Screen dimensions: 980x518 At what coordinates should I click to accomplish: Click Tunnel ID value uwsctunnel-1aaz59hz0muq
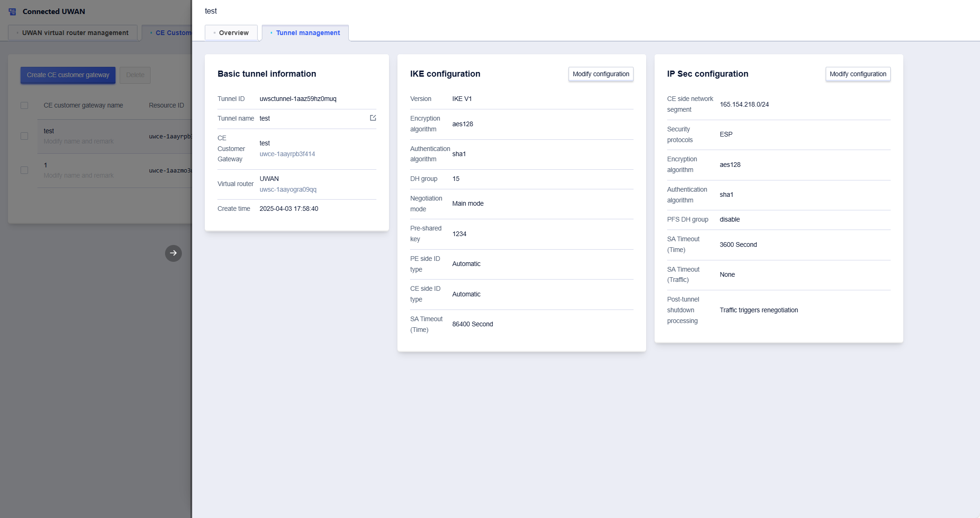(x=298, y=99)
